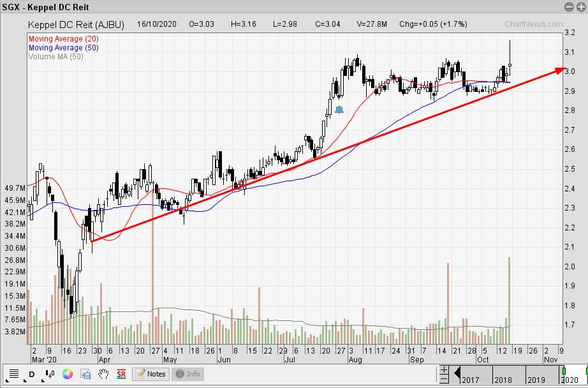This screenshot has height=388, width=588.
Task: Click the line styles drawing icon
Action: (x=14, y=373)
